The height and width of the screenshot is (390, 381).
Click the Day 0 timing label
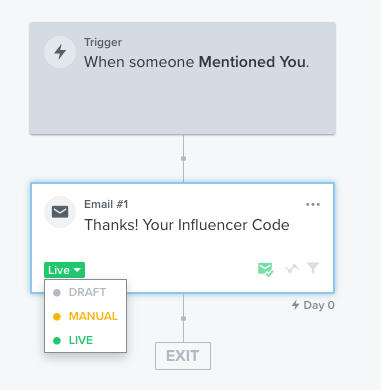[x=319, y=305]
